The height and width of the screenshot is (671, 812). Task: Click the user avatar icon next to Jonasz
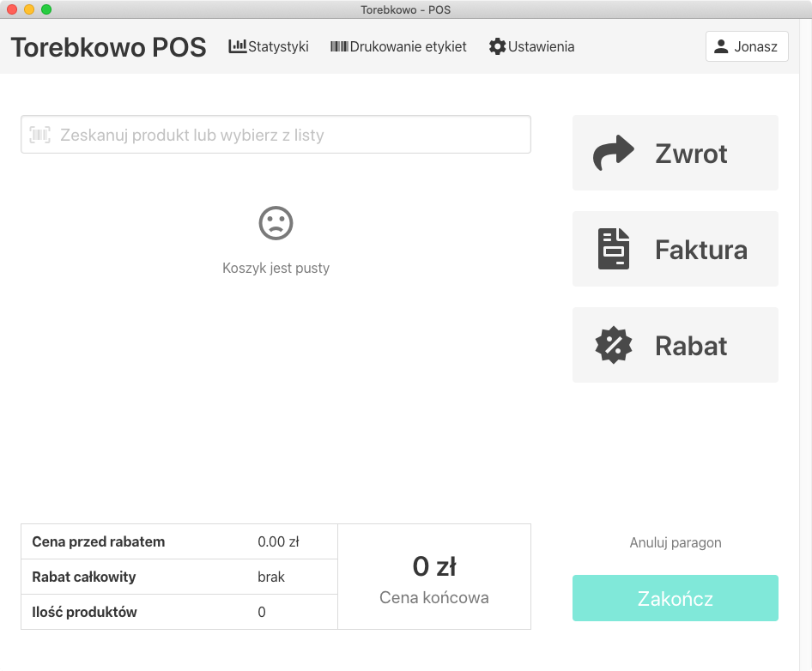721,46
